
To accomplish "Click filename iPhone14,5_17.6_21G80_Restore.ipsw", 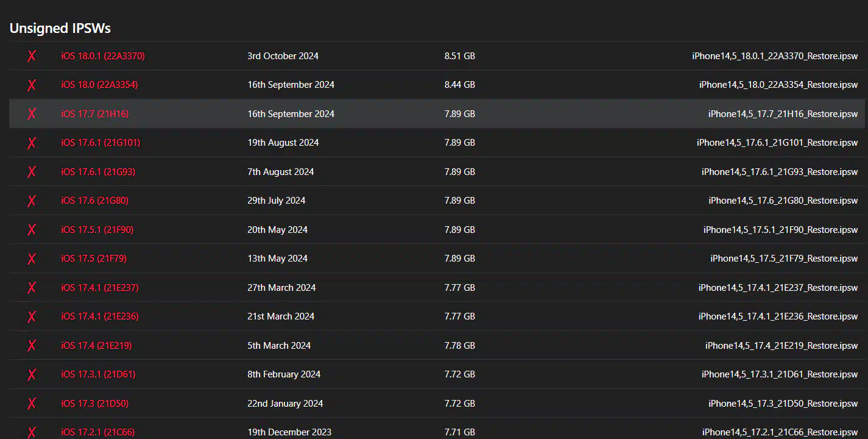I will click(x=783, y=201).
